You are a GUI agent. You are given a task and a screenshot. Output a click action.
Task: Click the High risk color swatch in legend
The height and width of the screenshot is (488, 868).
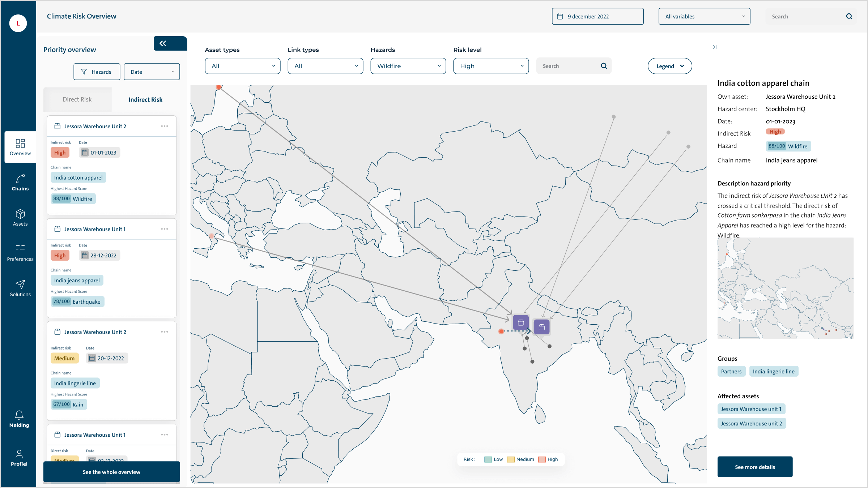(541, 459)
